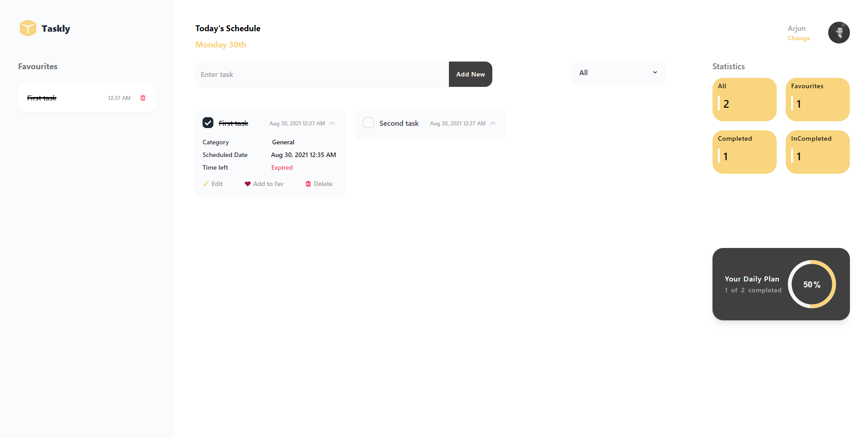Check the Second task checkbox

(x=368, y=123)
